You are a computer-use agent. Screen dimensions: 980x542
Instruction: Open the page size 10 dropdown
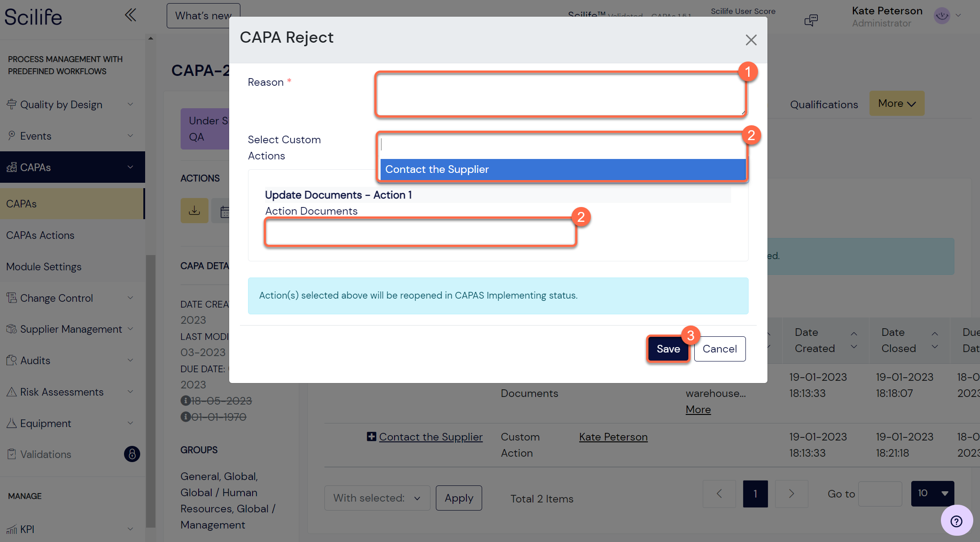click(932, 493)
